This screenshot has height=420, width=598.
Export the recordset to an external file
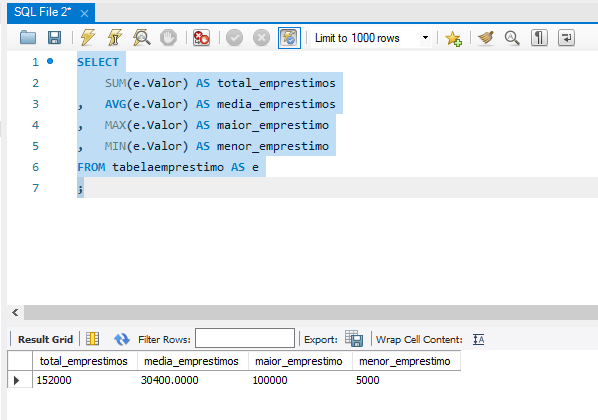coord(354,339)
